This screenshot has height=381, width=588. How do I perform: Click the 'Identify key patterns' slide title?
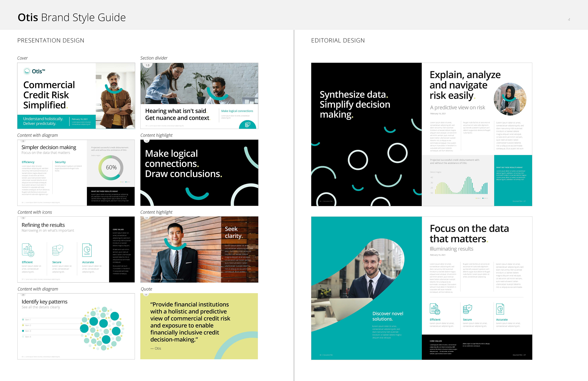(44, 302)
